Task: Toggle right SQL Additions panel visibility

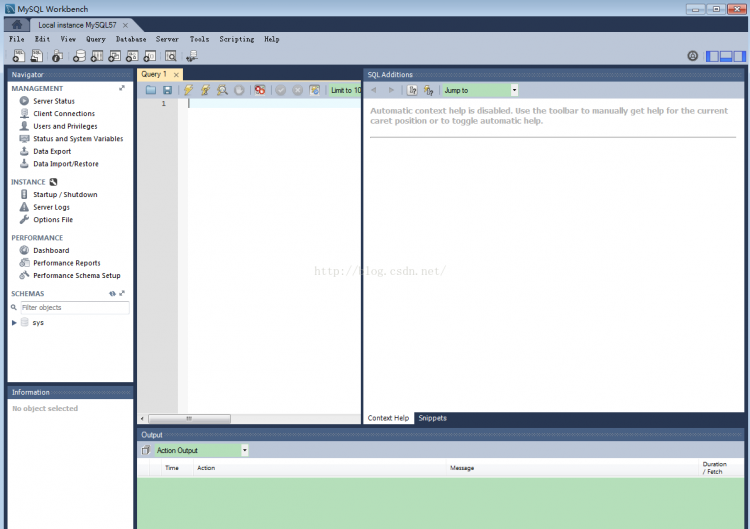Action: point(739,56)
